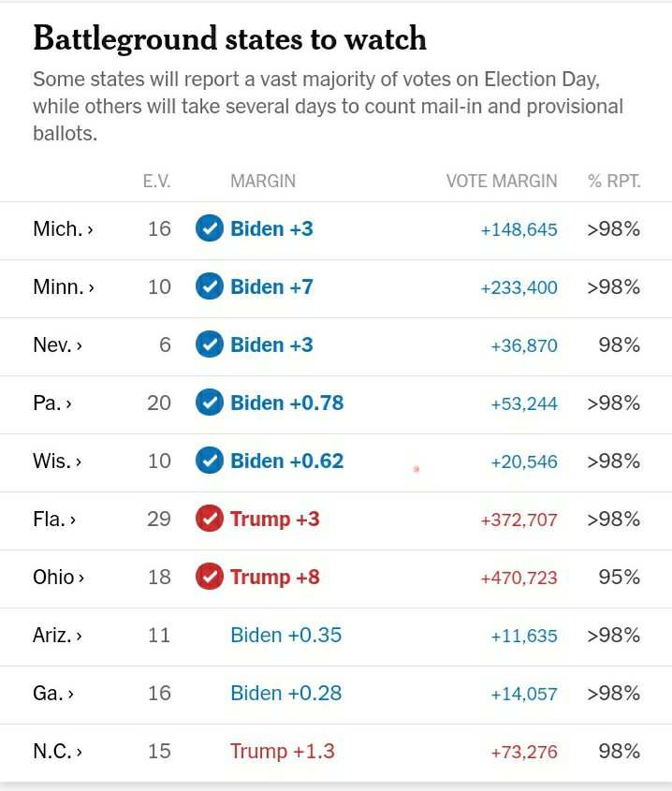Click the E.V. column header
This screenshot has height=791, width=672.
pos(156,182)
